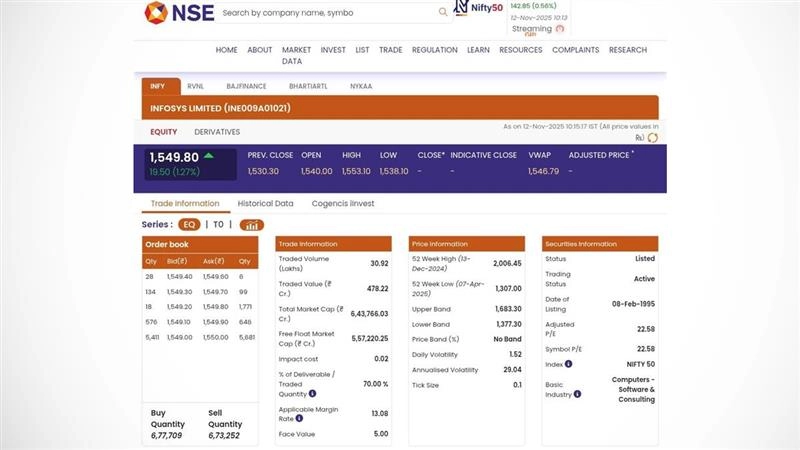Screen dimensions: 800x450
Task: Click the company search input field
Action: tap(325, 13)
